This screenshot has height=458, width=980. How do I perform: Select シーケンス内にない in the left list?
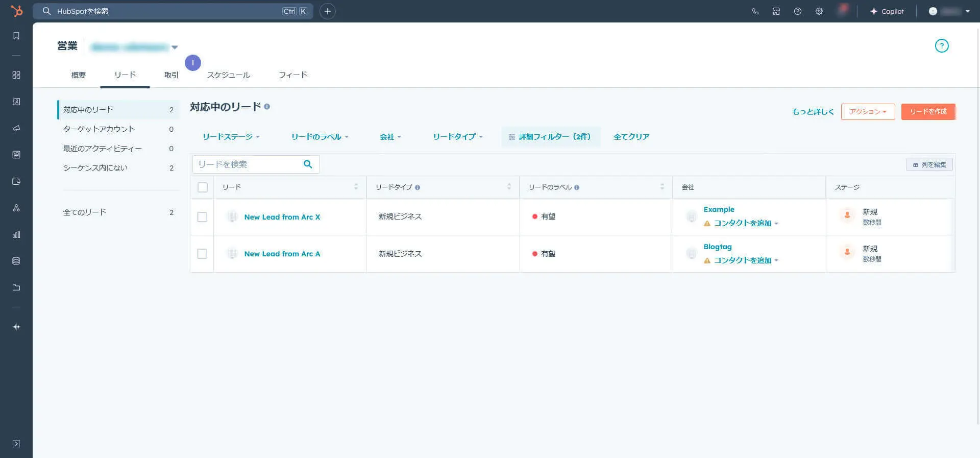118,168
